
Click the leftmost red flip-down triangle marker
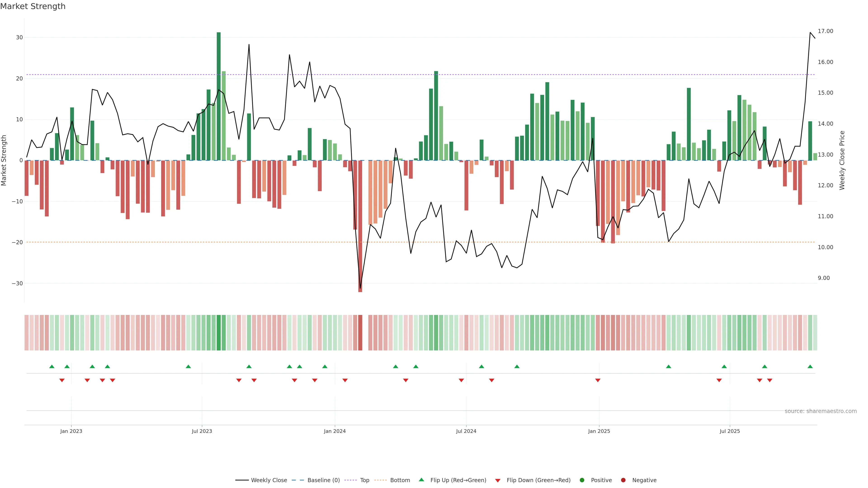point(62,380)
